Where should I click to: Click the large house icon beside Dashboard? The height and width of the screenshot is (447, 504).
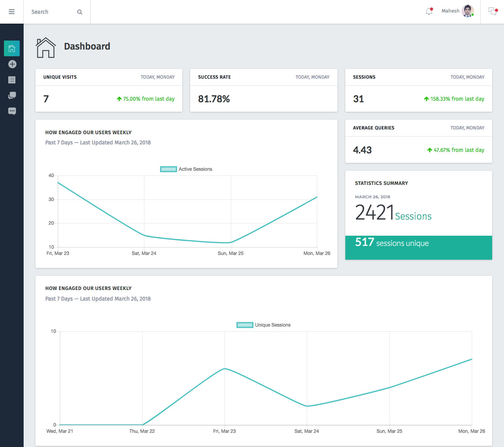click(x=46, y=48)
